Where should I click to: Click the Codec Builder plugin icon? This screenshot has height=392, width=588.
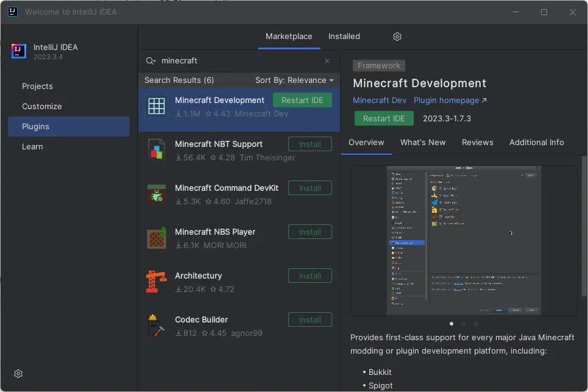[x=156, y=326]
